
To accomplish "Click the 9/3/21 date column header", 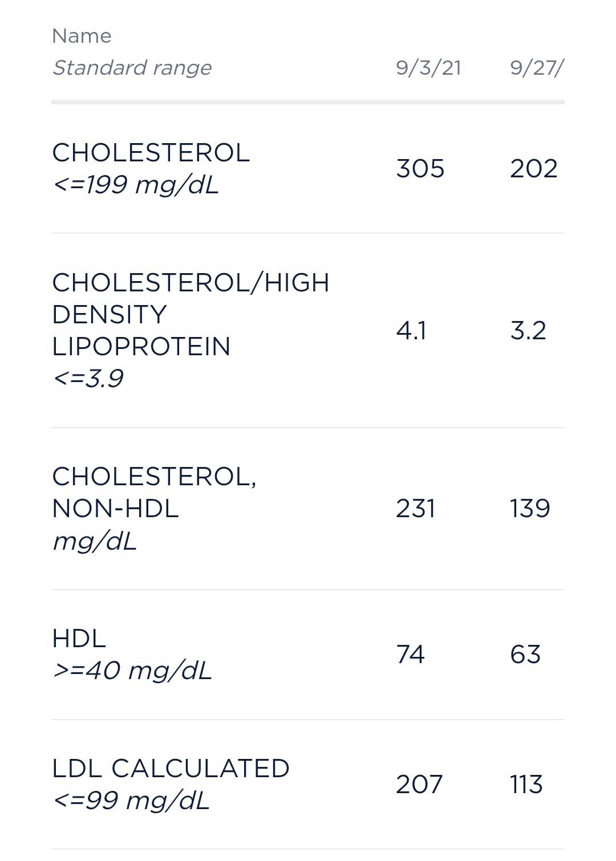I will (x=428, y=68).
